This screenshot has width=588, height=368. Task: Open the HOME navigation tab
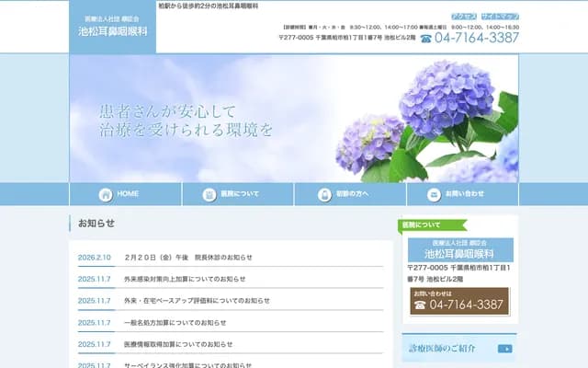[125, 194]
